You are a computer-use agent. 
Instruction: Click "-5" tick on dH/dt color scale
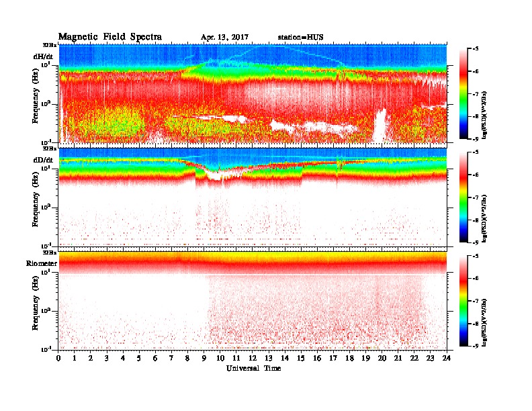tap(476, 49)
